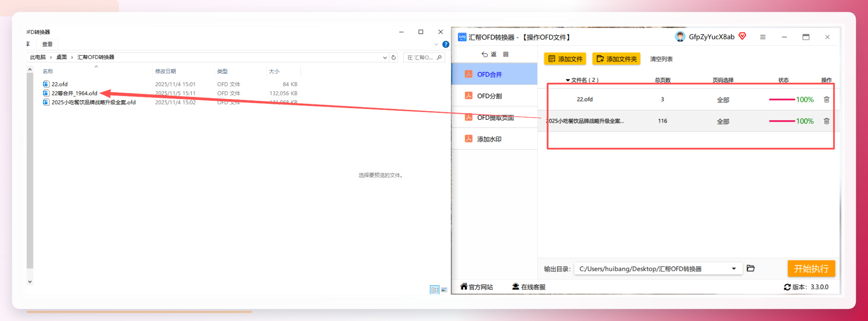Open the 查看 tab in File Explorer

(x=47, y=44)
